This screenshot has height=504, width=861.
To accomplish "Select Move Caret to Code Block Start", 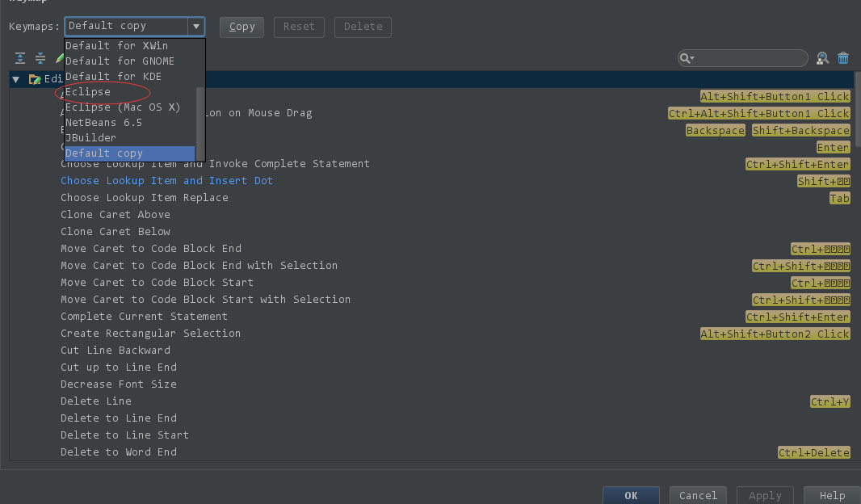I will tap(157, 283).
